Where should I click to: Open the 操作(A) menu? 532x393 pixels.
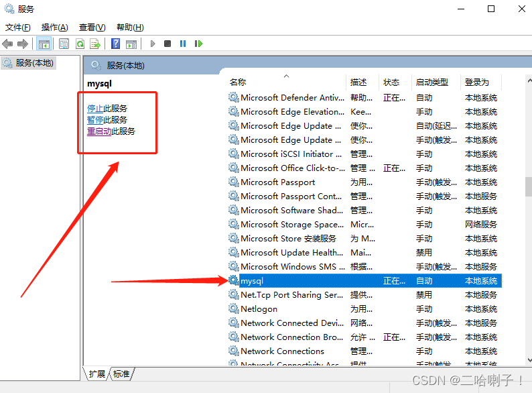(55, 27)
